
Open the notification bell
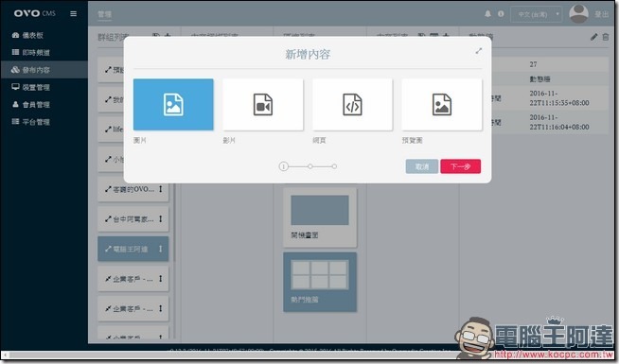click(488, 14)
